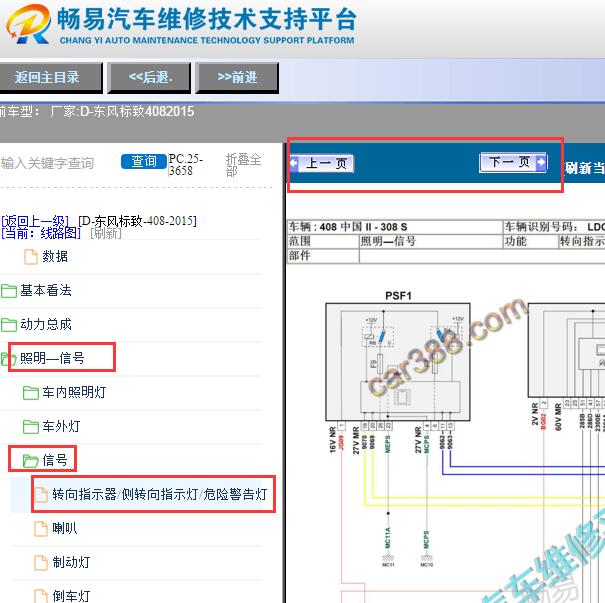The height and width of the screenshot is (603, 605).
Task: Click the [D-东风标致-408-2015] breadcrumb text
Action: pyautogui.click(x=137, y=221)
